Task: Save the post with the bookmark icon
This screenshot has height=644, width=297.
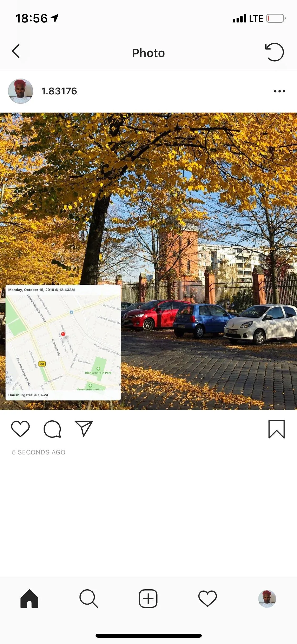Action: (276, 429)
